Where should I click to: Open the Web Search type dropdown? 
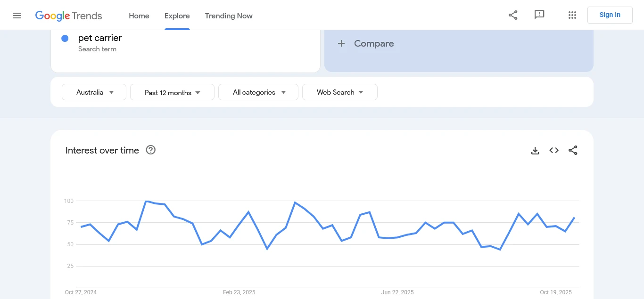pyautogui.click(x=339, y=92)
